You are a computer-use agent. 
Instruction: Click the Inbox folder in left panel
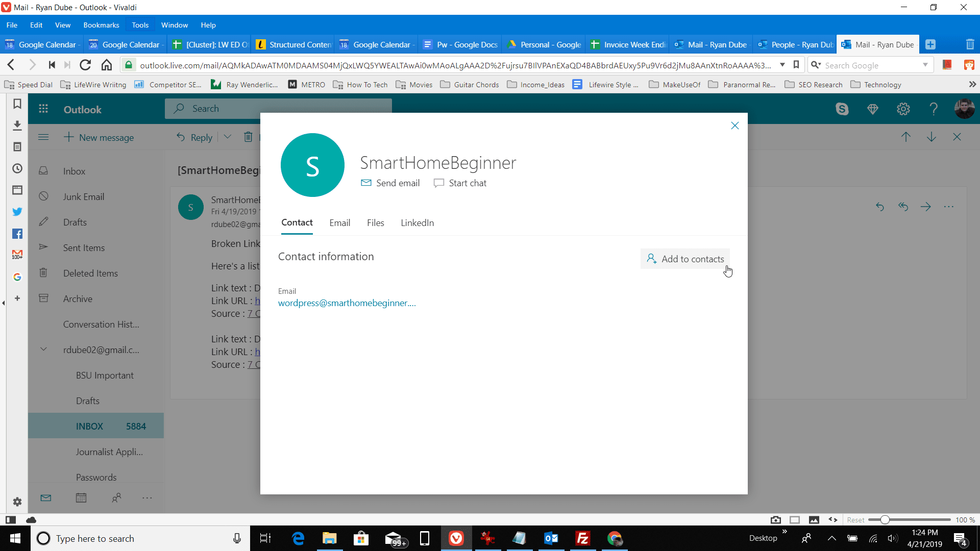click(x=74, y=171)
